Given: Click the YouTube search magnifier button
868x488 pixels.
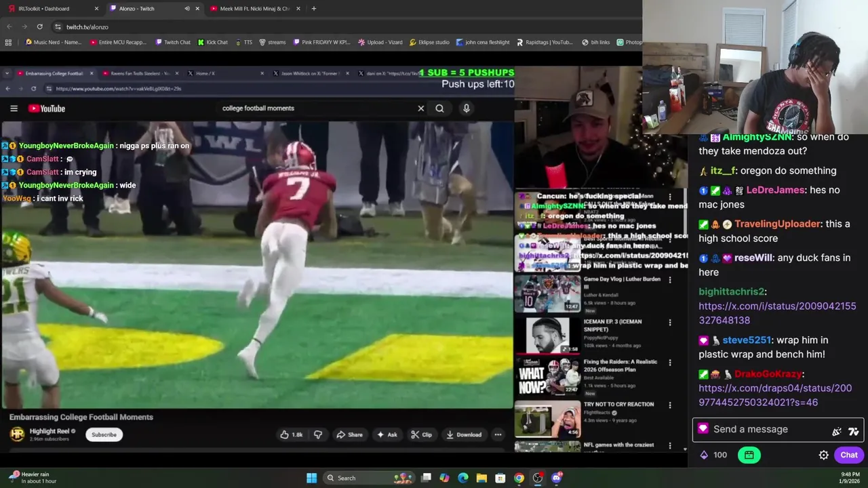Looking at the screenshot, I should [x=439, y=108].
